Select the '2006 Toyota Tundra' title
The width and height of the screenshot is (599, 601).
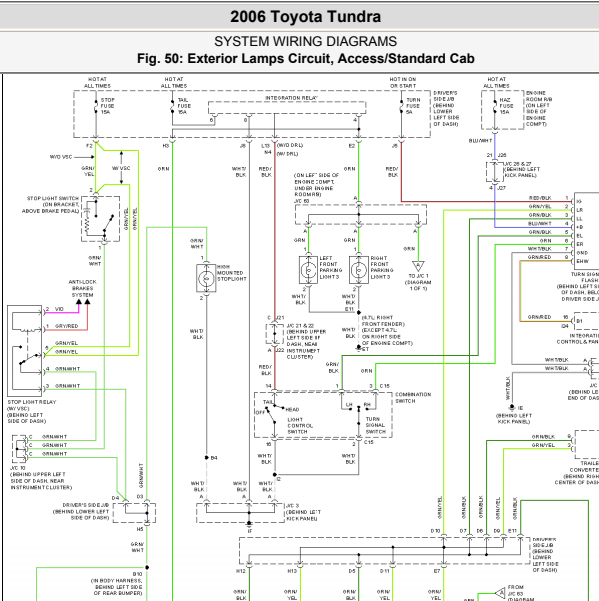click(305, 17)
